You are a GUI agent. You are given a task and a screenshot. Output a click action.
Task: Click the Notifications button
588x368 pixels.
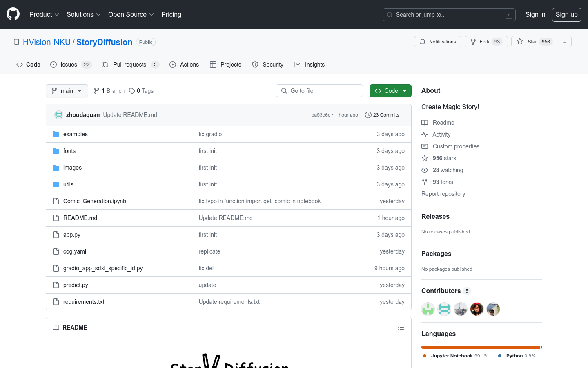tap(438, 42)
